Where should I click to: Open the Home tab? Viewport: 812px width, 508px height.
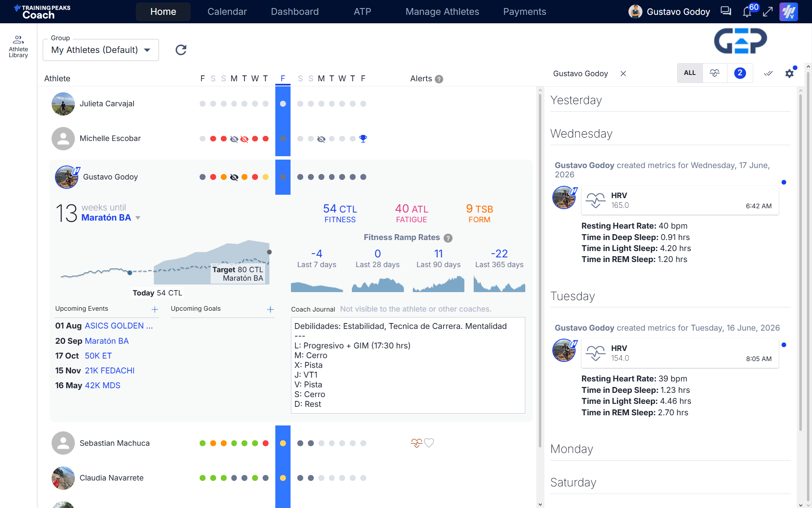[x=163, y=12]
